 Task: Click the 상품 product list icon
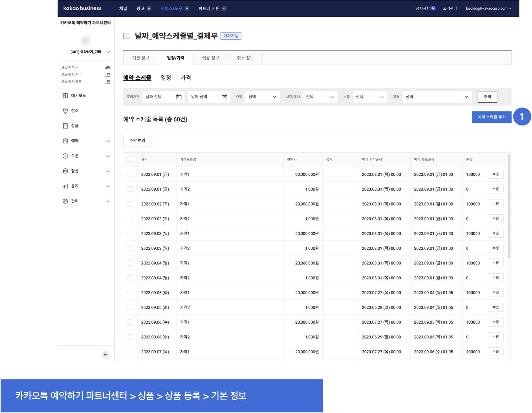(x=65, y=126)
